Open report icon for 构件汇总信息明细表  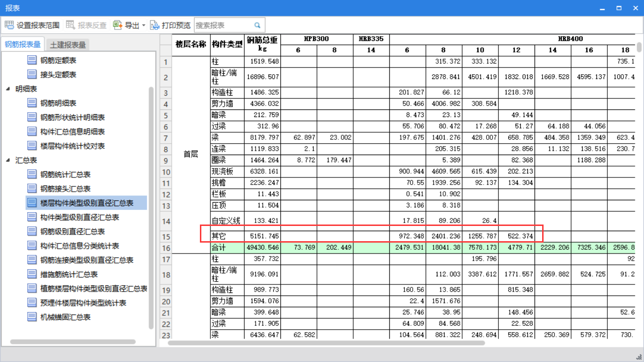pos(32,132)
